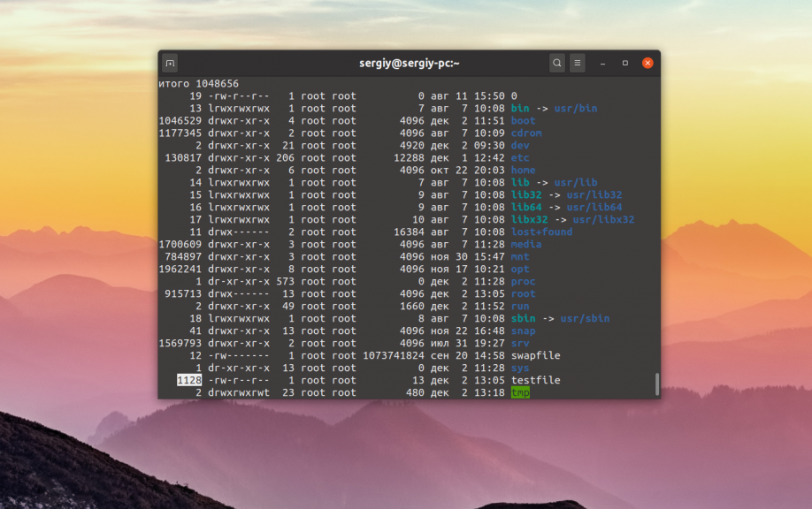Click the testfile filename in the listing
The height and width of the screenshot is (509, 812).
[x=535, y=380]
